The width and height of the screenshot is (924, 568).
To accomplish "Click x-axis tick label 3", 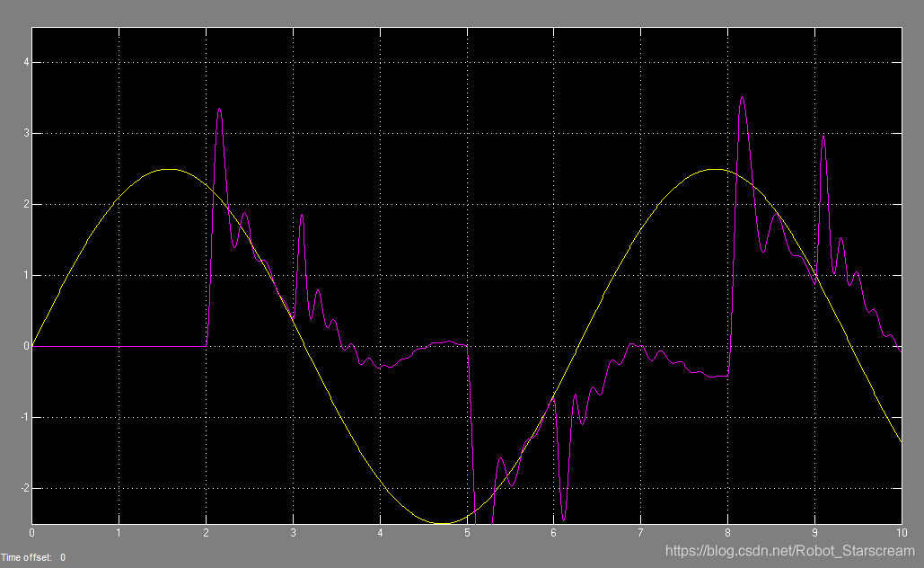I will pyautogui.click(x=294, y=533).
